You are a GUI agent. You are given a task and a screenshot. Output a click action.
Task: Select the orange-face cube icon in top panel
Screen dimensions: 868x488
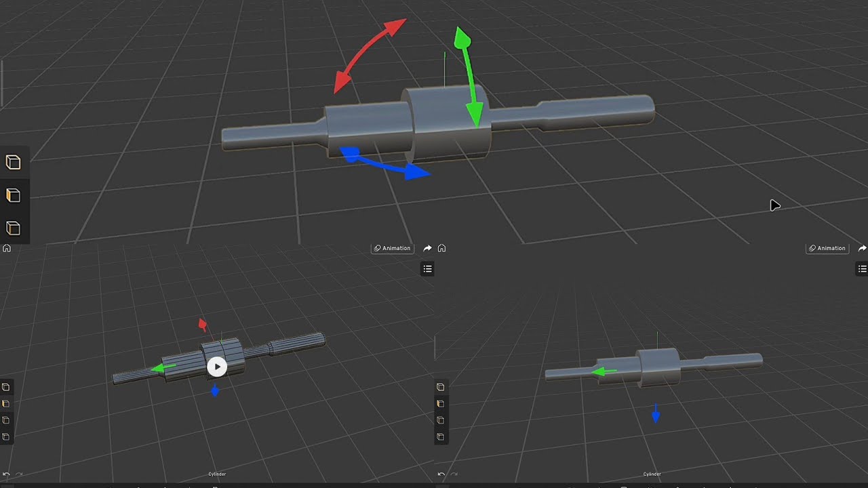(x=13, y=195)
